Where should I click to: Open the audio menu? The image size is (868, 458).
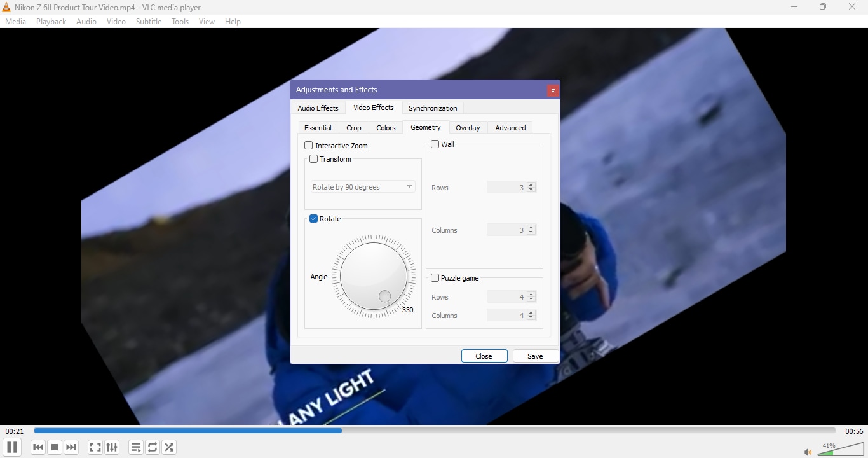86,22
